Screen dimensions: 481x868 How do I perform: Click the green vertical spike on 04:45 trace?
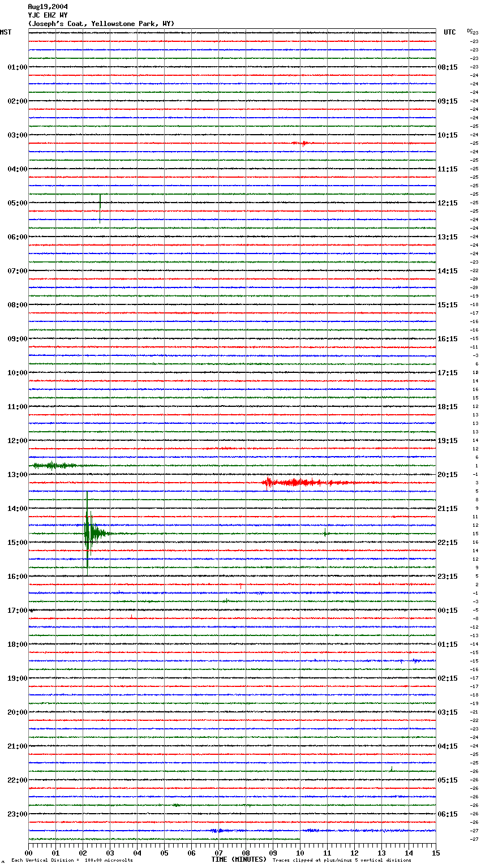[100, 208]
